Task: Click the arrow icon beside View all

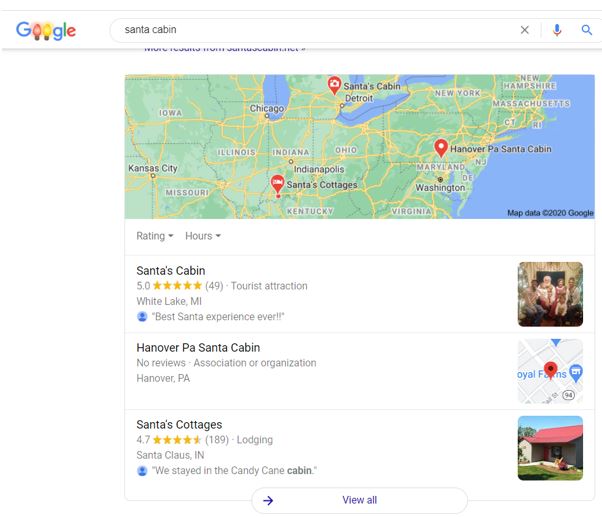Action: tap(268, 500)
